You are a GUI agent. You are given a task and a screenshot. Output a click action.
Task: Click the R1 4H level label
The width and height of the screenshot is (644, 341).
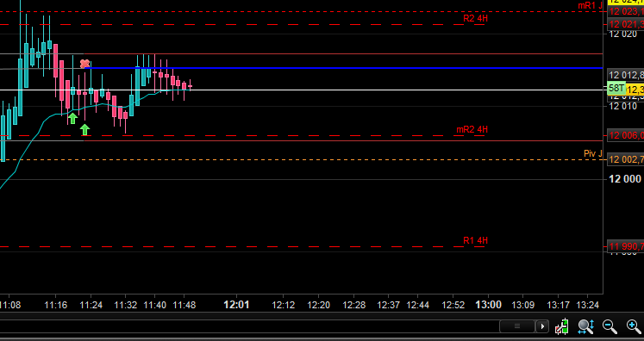pos(476,240)
